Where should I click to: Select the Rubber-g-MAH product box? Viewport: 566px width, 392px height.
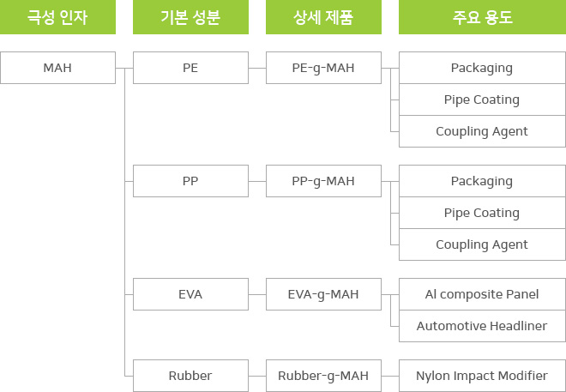click(x=323, y=376)
